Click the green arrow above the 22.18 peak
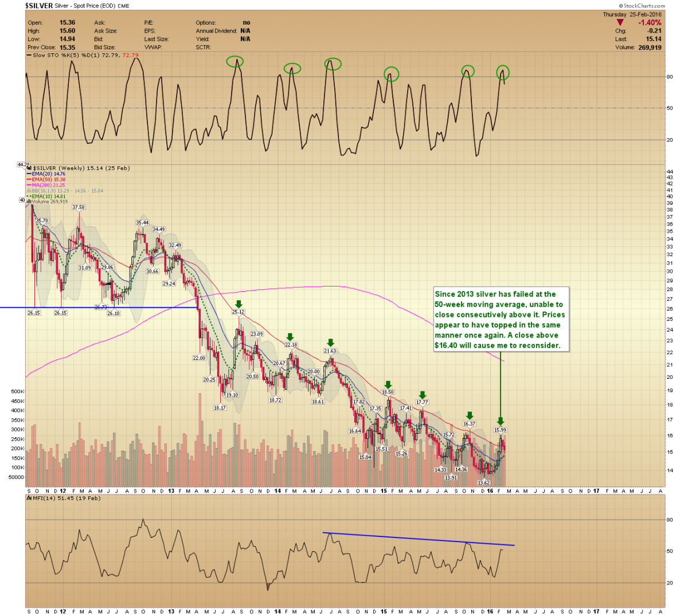This screenshot has width=688, height=616. pyautogui.click(x=291, y=337)
